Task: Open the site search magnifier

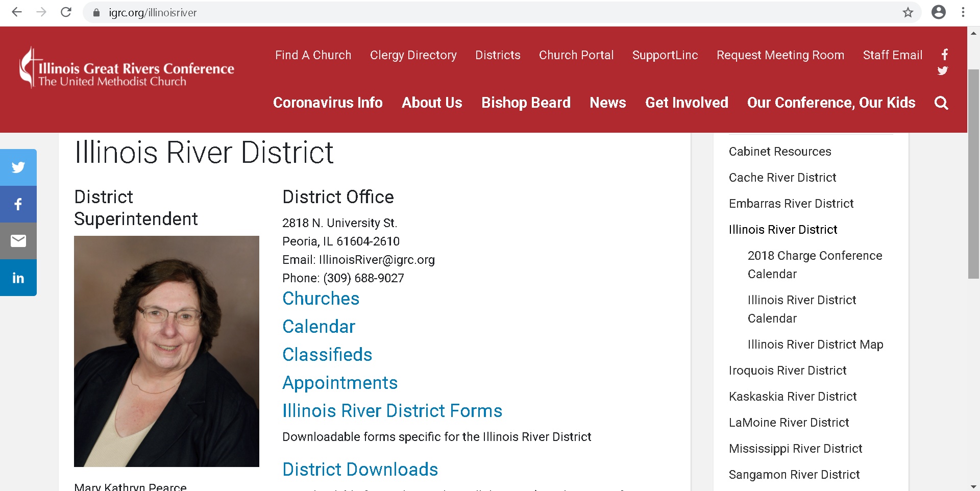Action: click(x=941, y=103)
